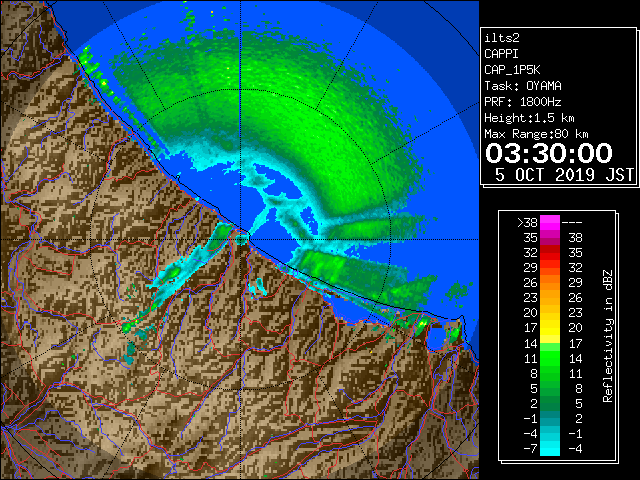Click the --- legend entry

tap(572, 222)
